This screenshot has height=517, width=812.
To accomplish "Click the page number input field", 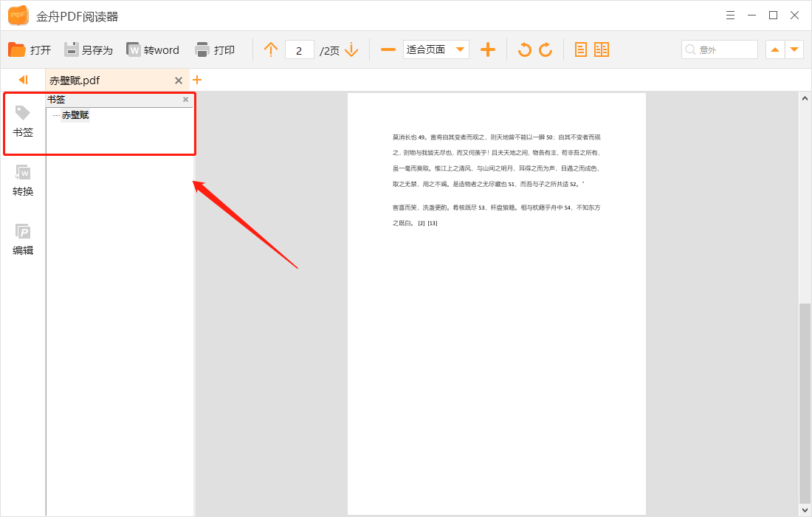I will [x=299, y=50].
